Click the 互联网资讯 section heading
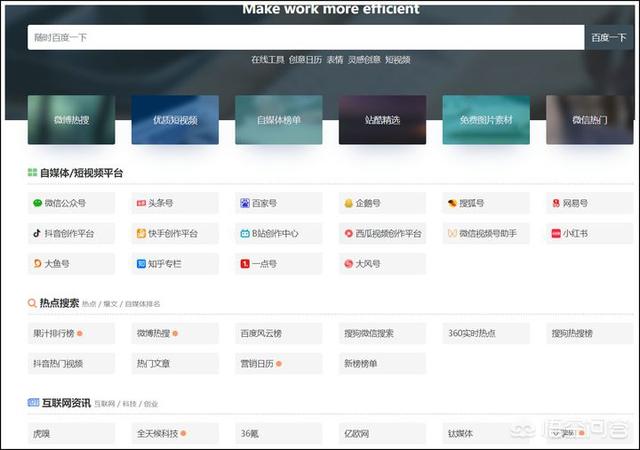 point(66,403)
